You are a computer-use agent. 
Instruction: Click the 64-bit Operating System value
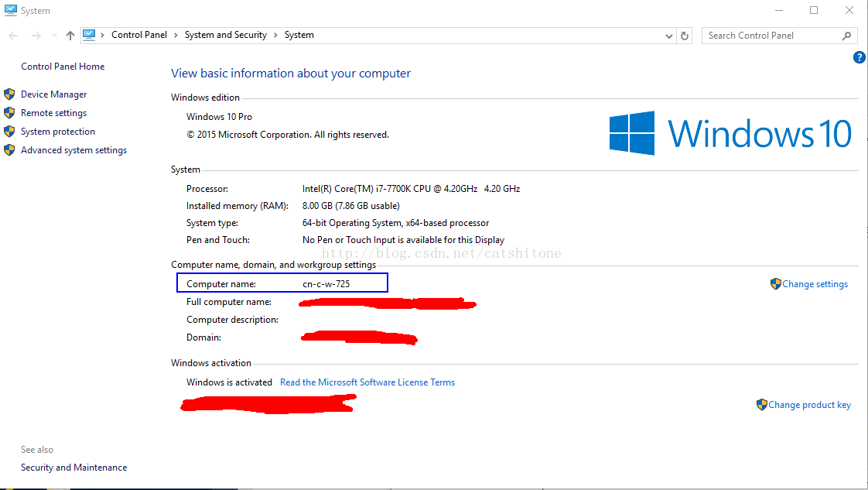coord(395,223)
